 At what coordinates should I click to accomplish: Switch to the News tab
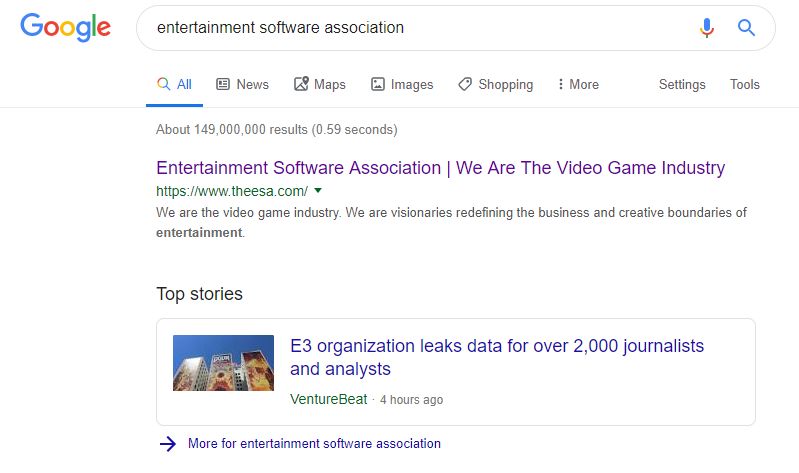pos(243,85)
